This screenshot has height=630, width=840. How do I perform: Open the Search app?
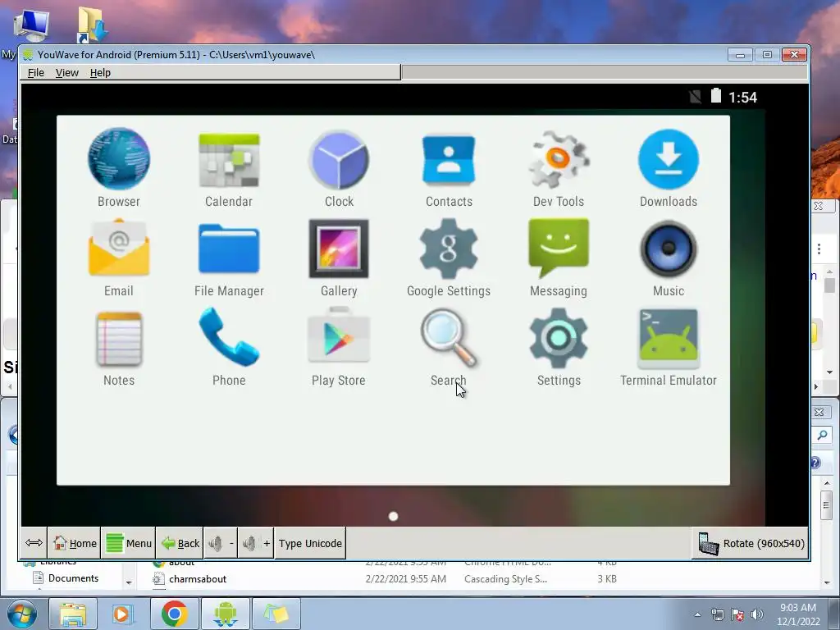tap(449, 347)
